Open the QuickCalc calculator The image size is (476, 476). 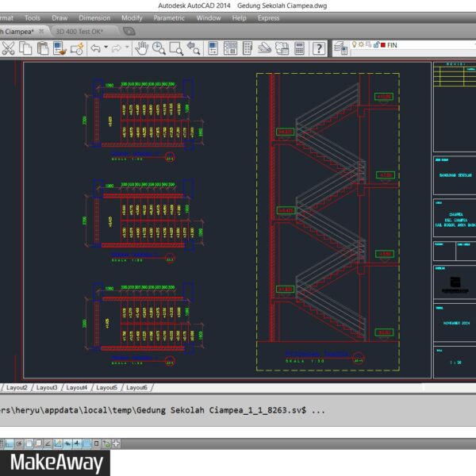[299, 48]
